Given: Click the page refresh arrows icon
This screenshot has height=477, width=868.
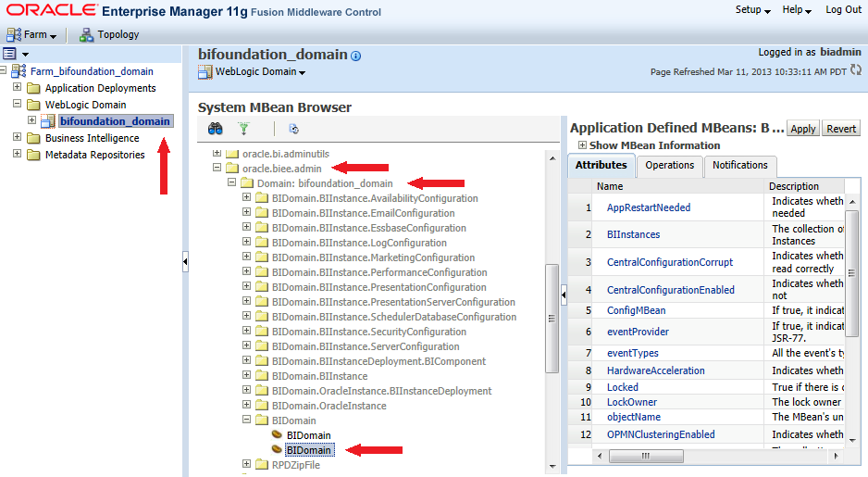Looking at the screenshot, I should coord(856,69).
